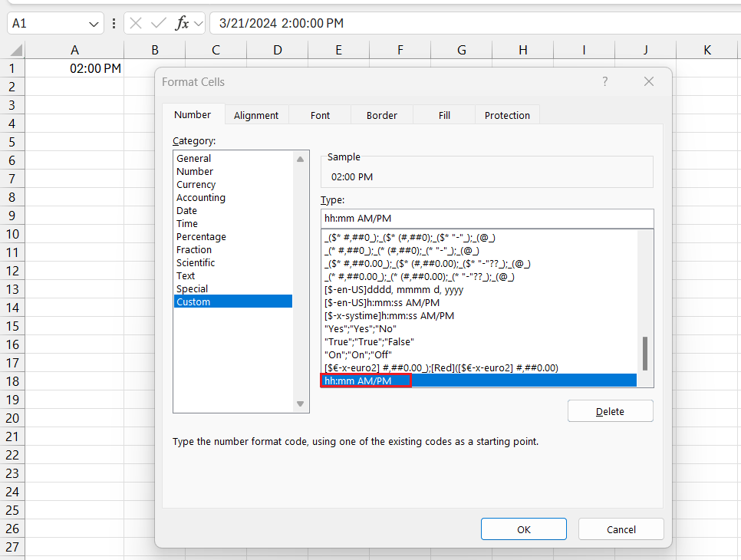Screen dimensions: 741x560
Task: Switch to the Font tab
Action: coord(320,115)
